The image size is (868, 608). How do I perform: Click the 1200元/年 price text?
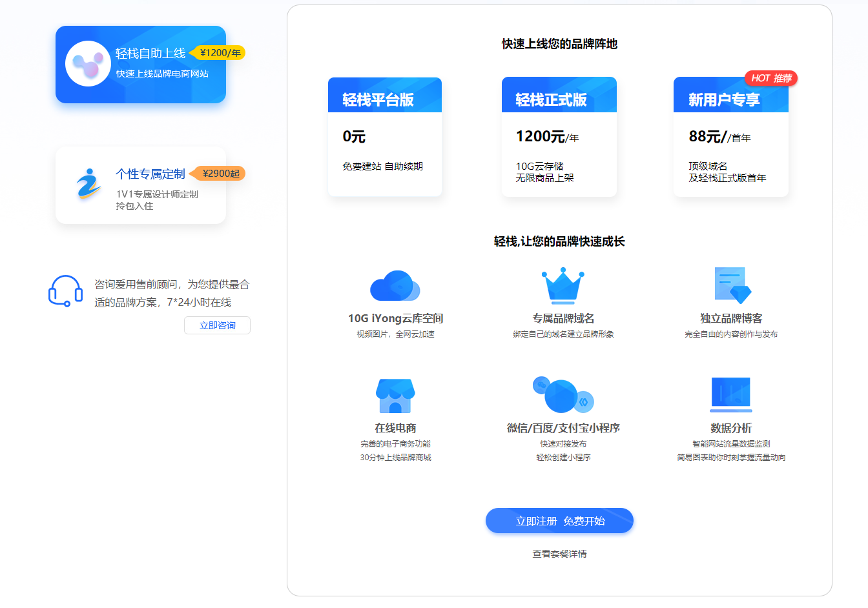point(547,137)
